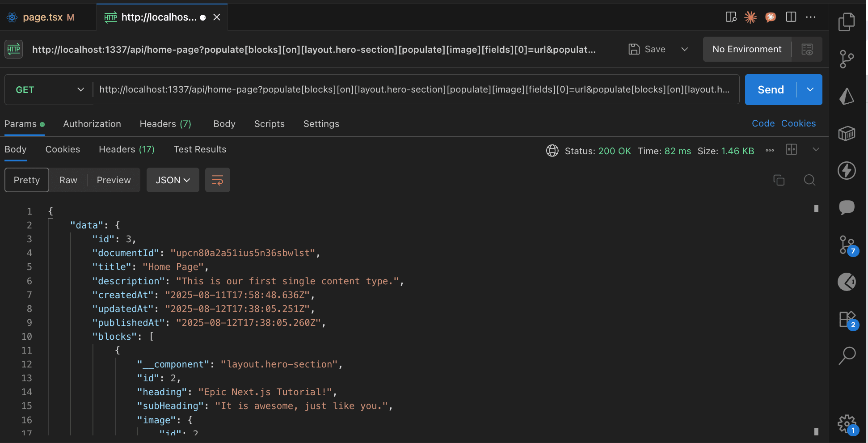Click the orange chat bubble icon in editor toolbar
The image size is (868, 443).
(x=771, y=17)
